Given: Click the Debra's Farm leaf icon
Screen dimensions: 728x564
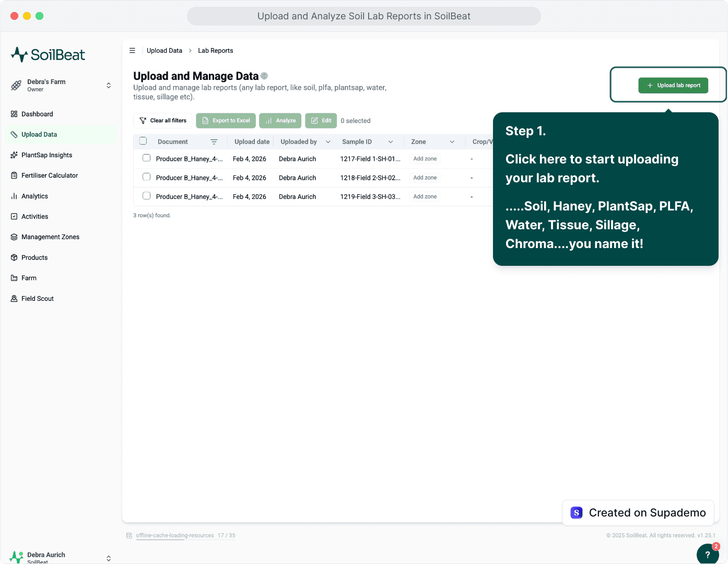Looking at the screenshot, I should pos(16,85).
